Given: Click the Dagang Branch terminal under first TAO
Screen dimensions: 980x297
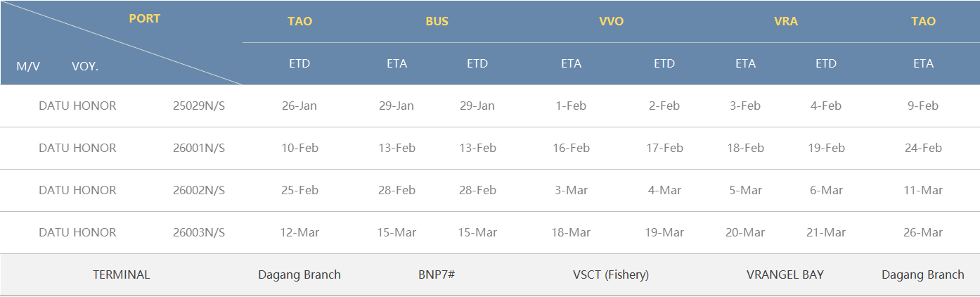Looking at the screenshot, I should pos(299,275).
